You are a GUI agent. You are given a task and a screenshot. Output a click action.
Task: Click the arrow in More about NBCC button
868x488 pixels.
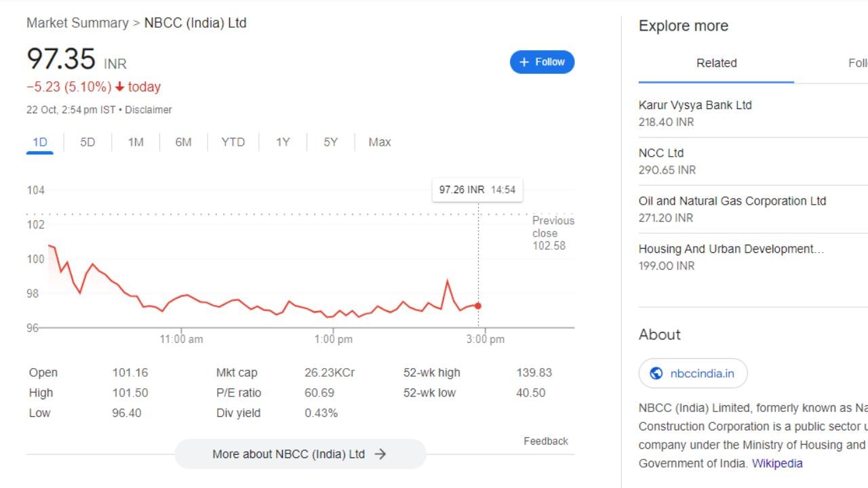380,454
